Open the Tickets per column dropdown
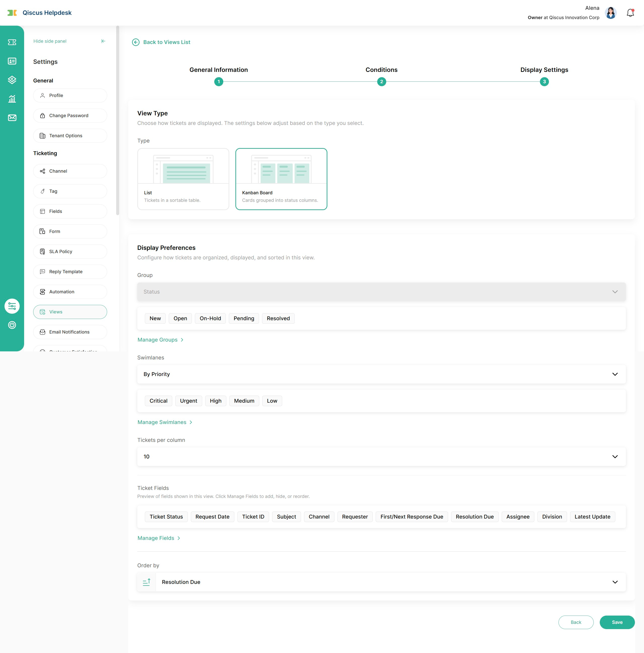This screenshot has height=653, width=644. 381,457
